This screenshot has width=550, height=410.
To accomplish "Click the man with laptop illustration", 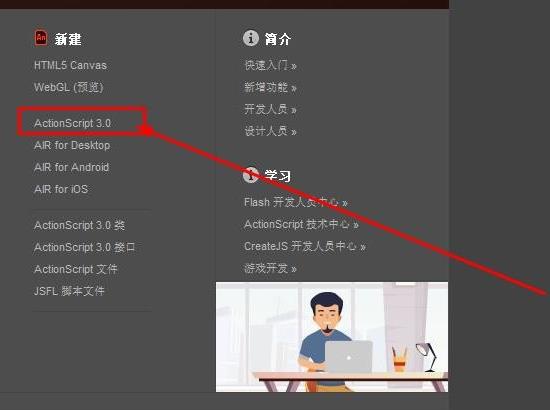I will [x=332, y=337].
